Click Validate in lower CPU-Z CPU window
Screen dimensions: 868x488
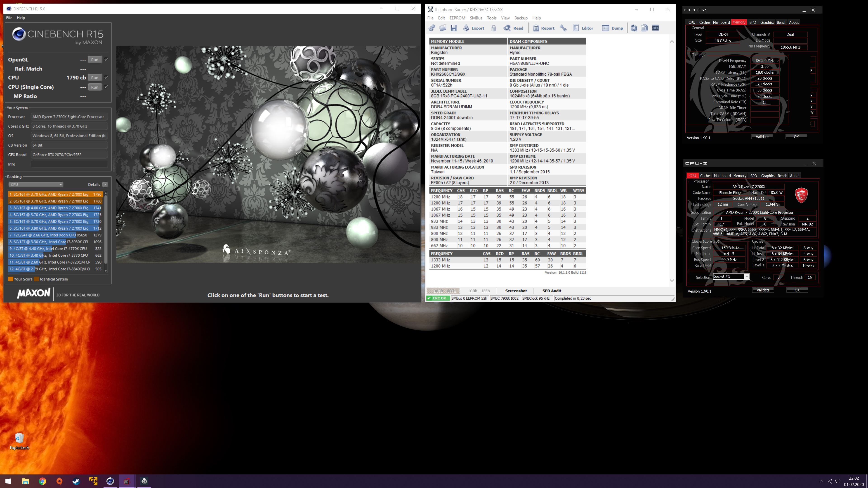coord(763,290)
